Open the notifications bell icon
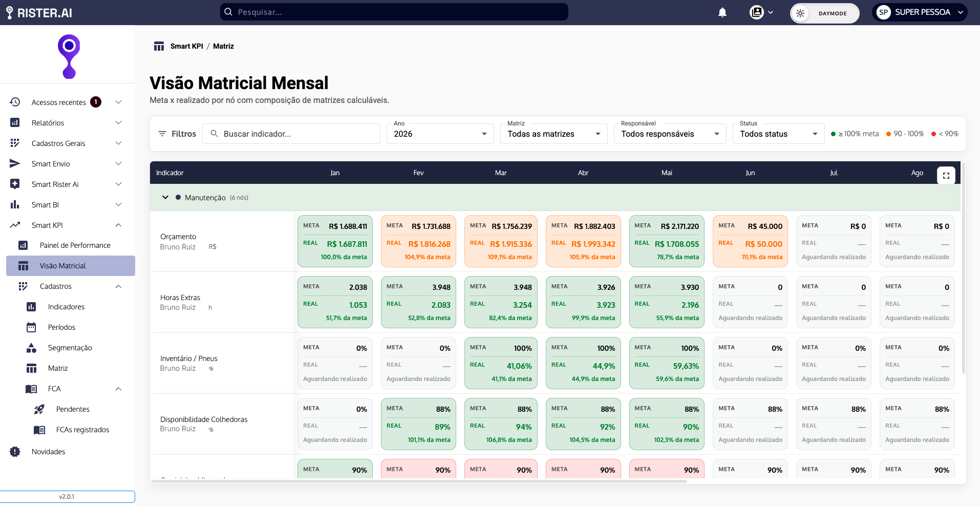 722,12
